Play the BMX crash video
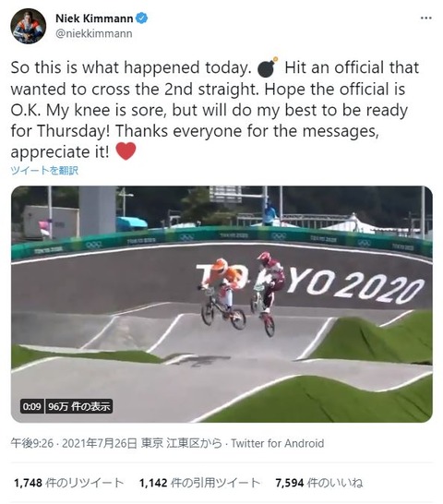The image size is (443, 504). [221, 304]
